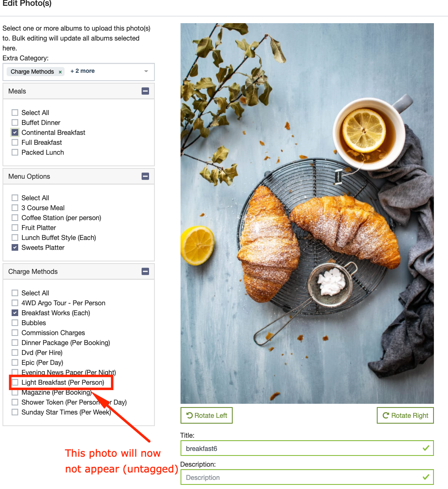Open the Extra Category dropdown arrow
This screenshot has width=448, height=489.
(146, 71)
